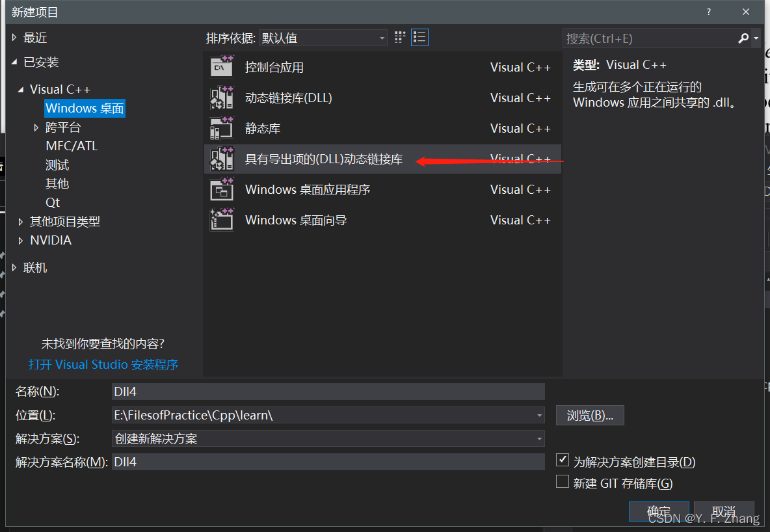
Task: Click the Visual C++ category label
Action: click(x=60, y=89)
